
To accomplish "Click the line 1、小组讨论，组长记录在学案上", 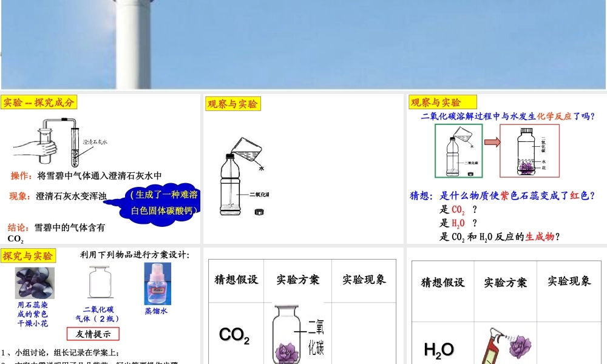I will click(x=60, y=353).
